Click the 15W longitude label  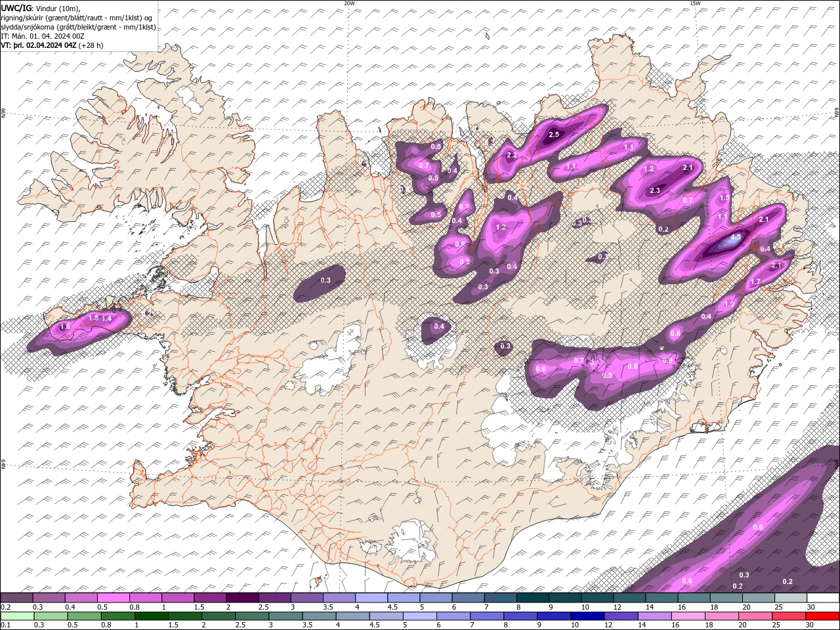pyautogui.click(x=695, y=3)
